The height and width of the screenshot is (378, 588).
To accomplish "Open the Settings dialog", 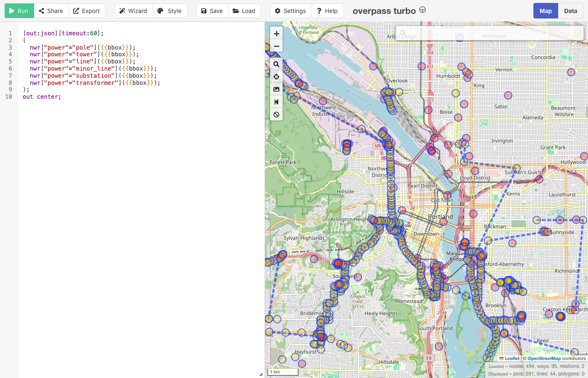I will coord(291,11).
